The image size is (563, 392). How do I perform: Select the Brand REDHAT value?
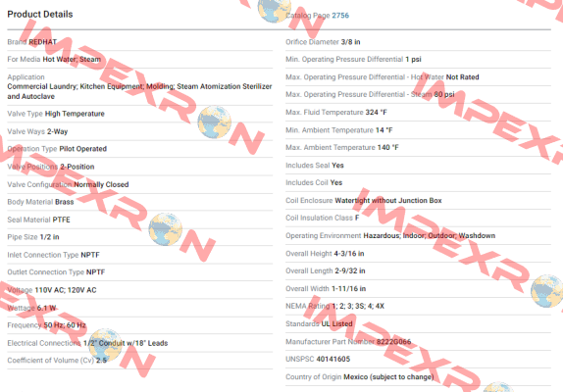[43, 42]
